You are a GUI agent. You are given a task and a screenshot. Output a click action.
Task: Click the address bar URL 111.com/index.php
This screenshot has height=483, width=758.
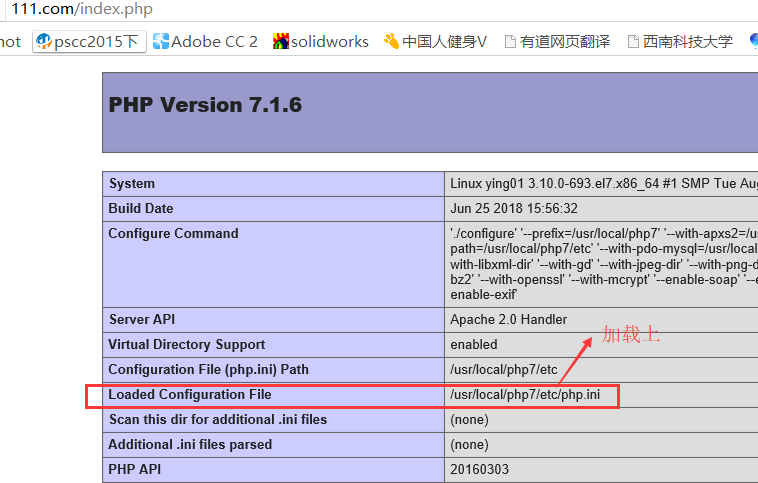tap(82, 9)
